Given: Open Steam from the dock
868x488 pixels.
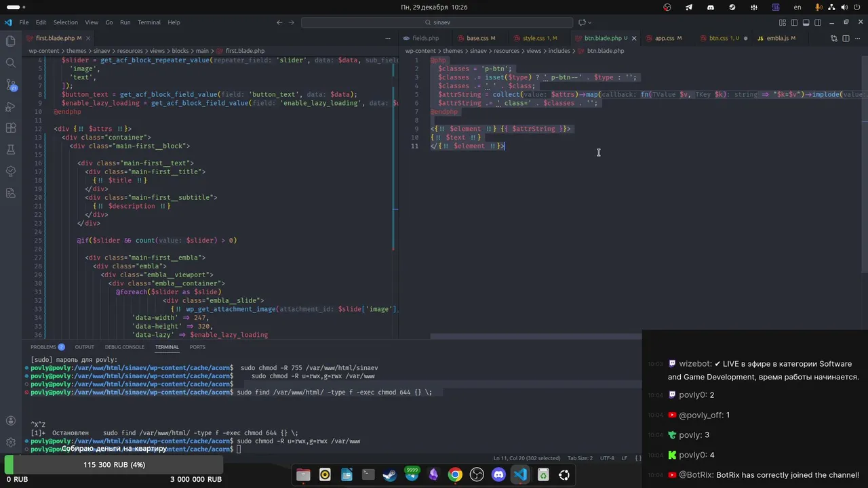Looking at the screenshot, I should [x=390, y=475].
